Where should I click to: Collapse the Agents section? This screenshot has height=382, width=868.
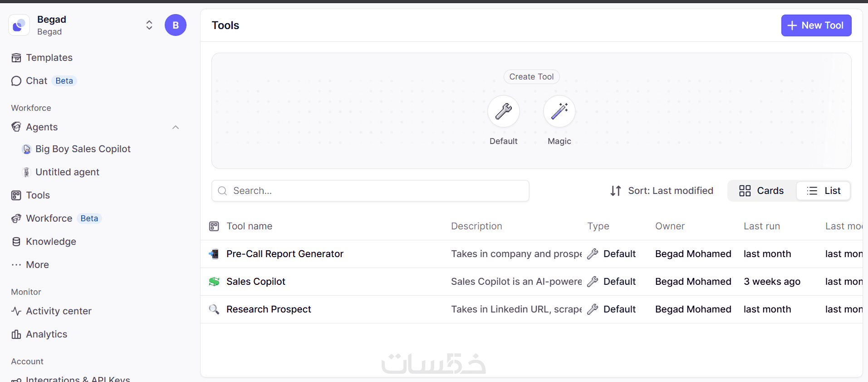pyautogui.click(x=176, y=127)
